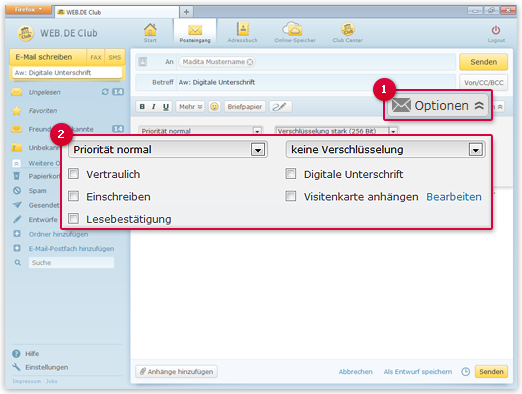522x394 pixels.
Task: Open the Online-Speicher cloud section
Action: (x=295, y=33)
